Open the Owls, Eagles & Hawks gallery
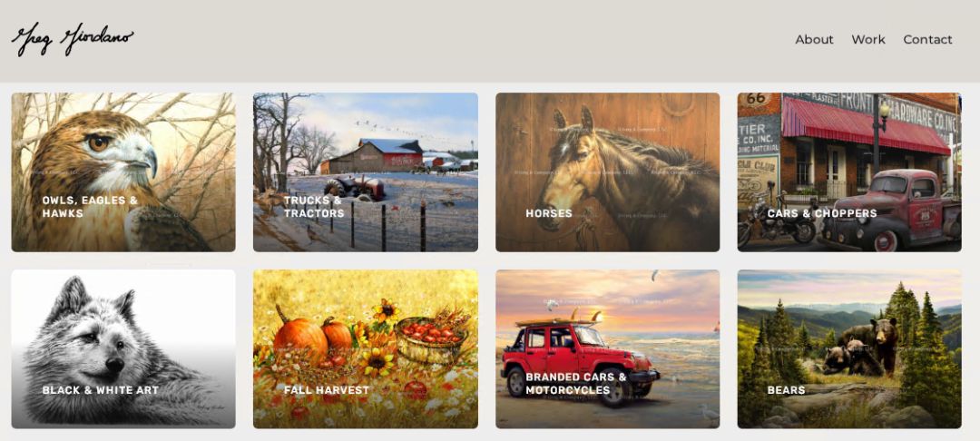Viewport: 980px width, 441px height. [x=123, y=172]
